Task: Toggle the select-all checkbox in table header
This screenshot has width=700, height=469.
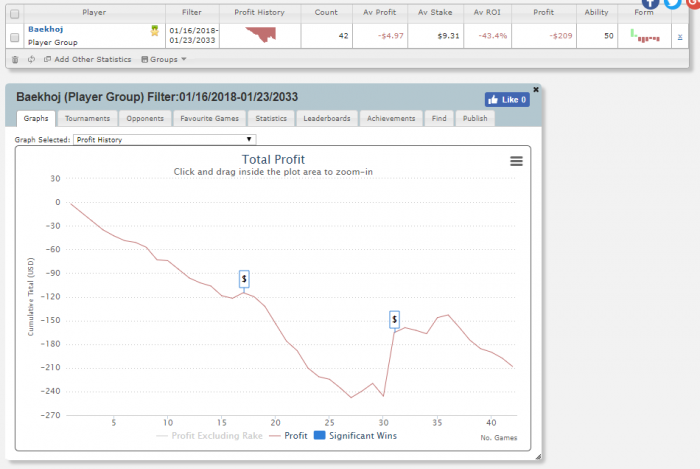Action: coord(14,13)
